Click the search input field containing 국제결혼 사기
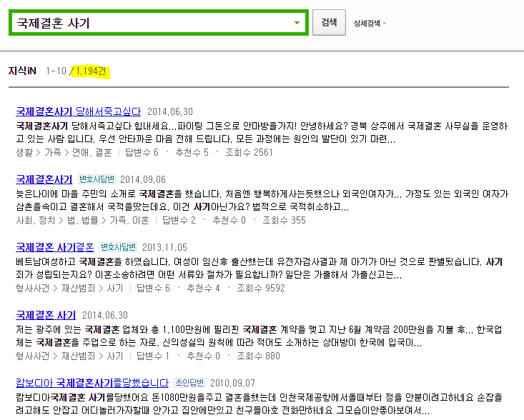Screen dimensions: 524x420 click(x=159, y=23)
